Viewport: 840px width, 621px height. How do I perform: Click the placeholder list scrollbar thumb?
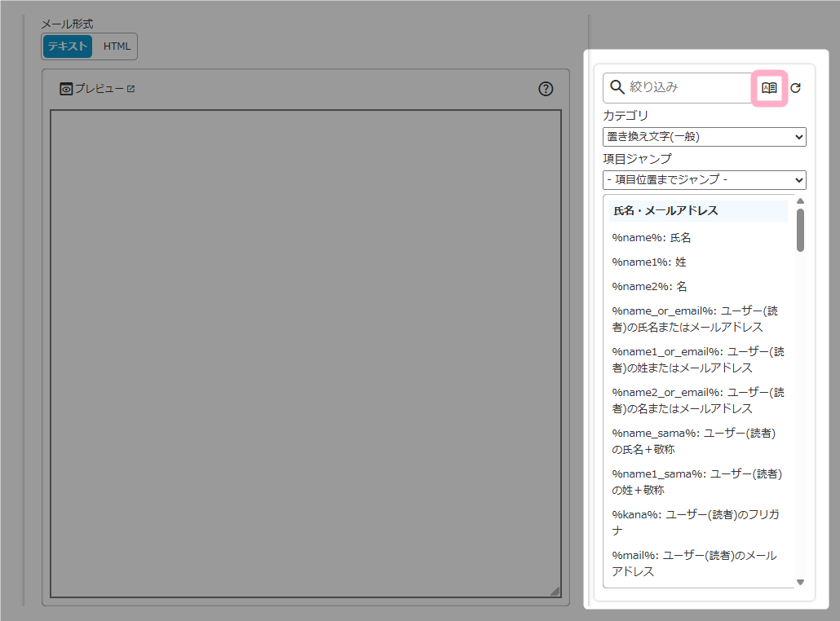(x=800, y=230)
